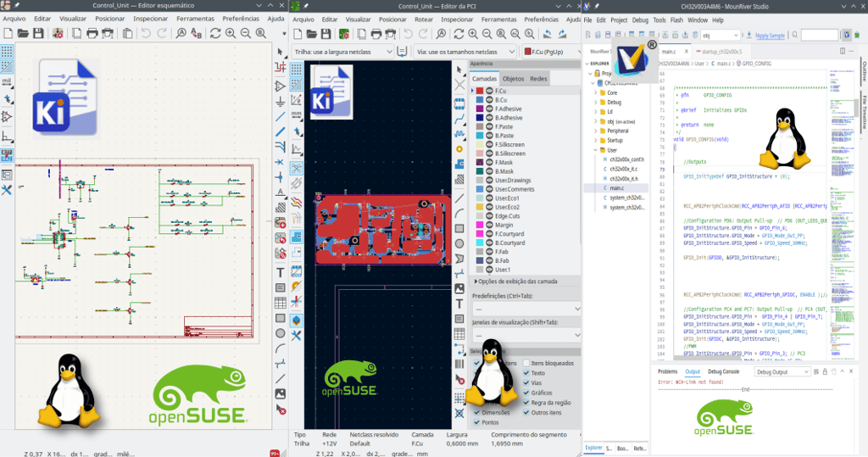Open the Janelas de visualização dropdown
Image resolution: width=868 pixels, height=457 pixels.
pyautogui.click(x=526, y=335)
